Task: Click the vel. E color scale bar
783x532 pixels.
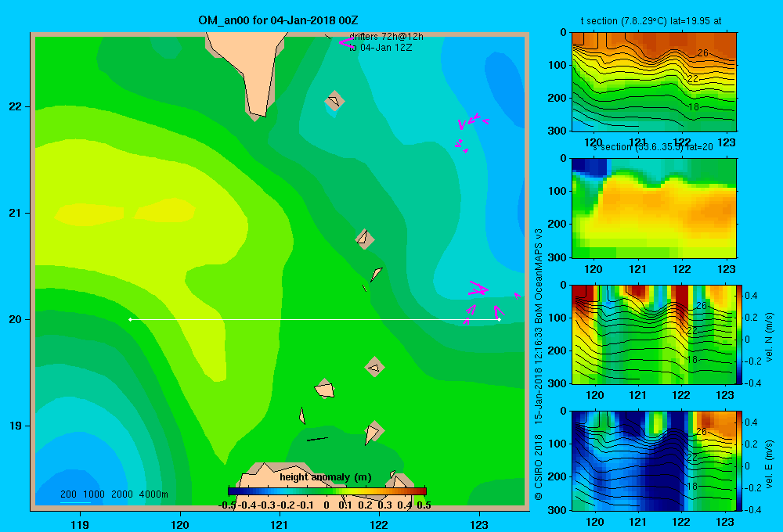Action: (739, 461)
